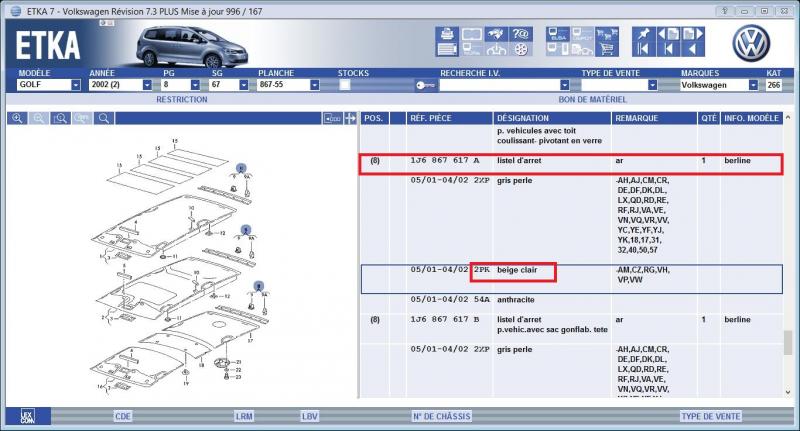Click the LEX COM icon bottom left
800x431 pixels.
pos(28,416)
